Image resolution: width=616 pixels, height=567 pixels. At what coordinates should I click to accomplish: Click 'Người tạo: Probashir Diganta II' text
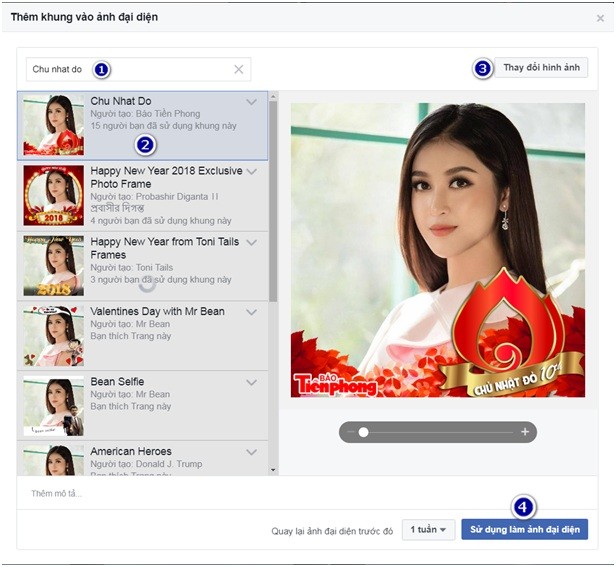coord(154,197)
